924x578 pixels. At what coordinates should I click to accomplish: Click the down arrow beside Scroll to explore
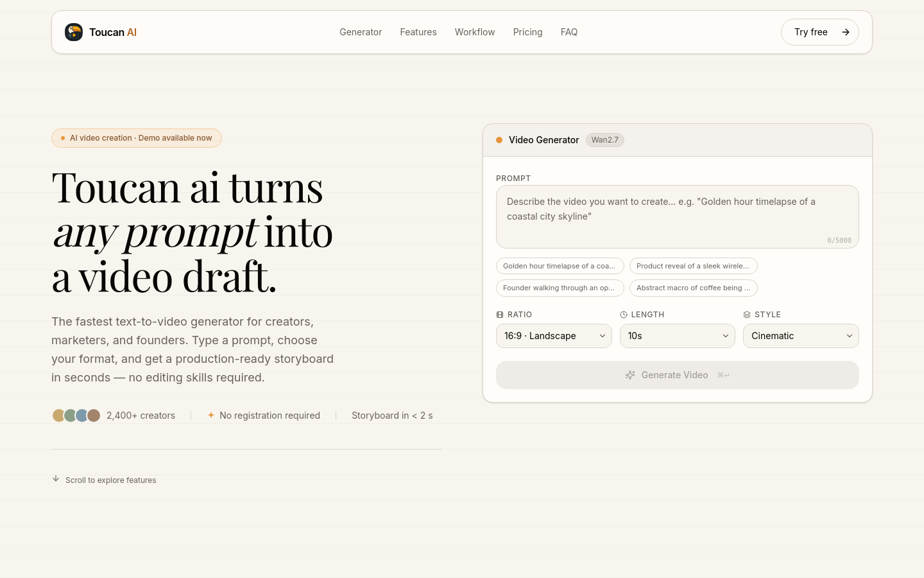point(56,478)
